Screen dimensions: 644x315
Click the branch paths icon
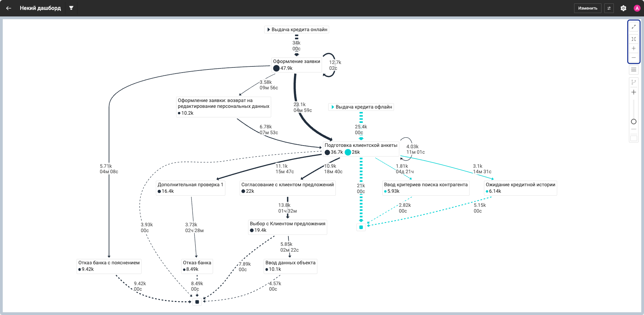(x=634, y=82)
